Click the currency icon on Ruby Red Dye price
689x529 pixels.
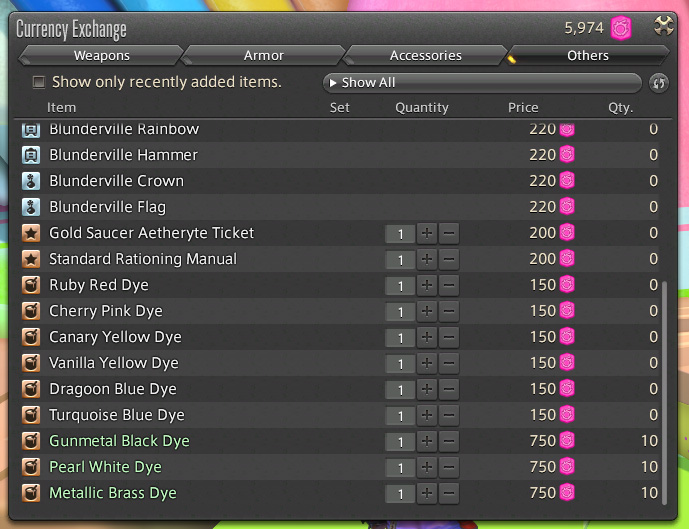click(x=567, y=284)
